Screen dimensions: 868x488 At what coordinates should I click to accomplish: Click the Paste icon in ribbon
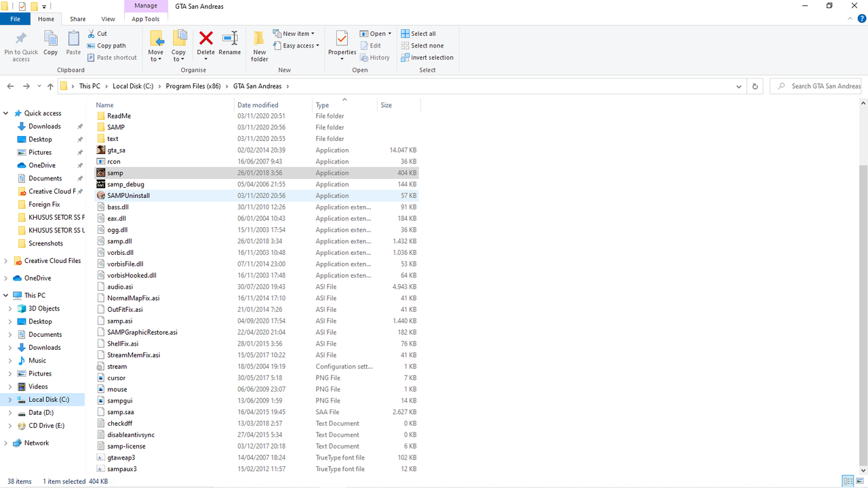click(73, 39)
